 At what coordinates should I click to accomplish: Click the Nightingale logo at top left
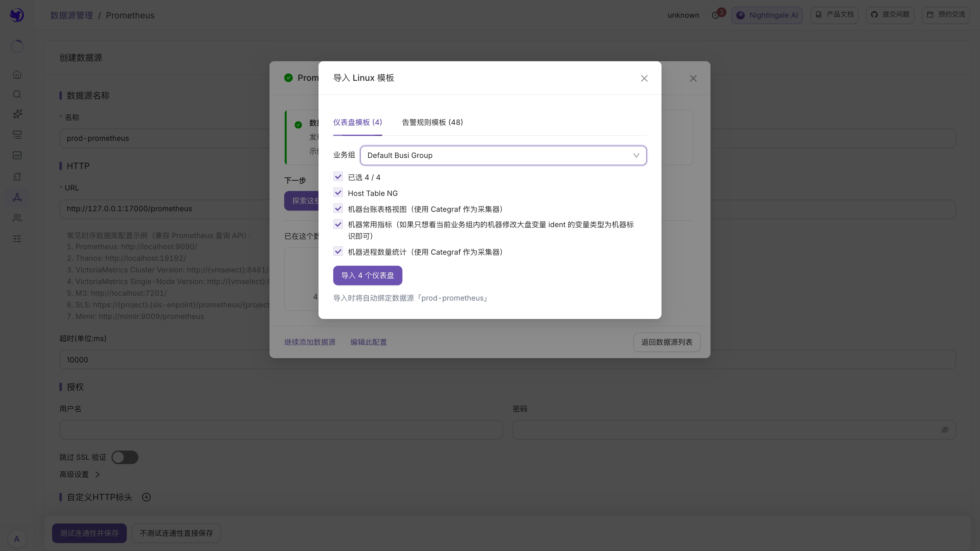17,15
